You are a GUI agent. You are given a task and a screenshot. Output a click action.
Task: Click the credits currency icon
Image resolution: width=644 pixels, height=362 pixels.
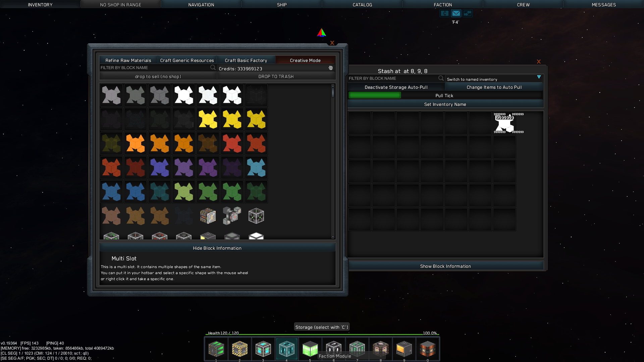[x=444, y=13]
